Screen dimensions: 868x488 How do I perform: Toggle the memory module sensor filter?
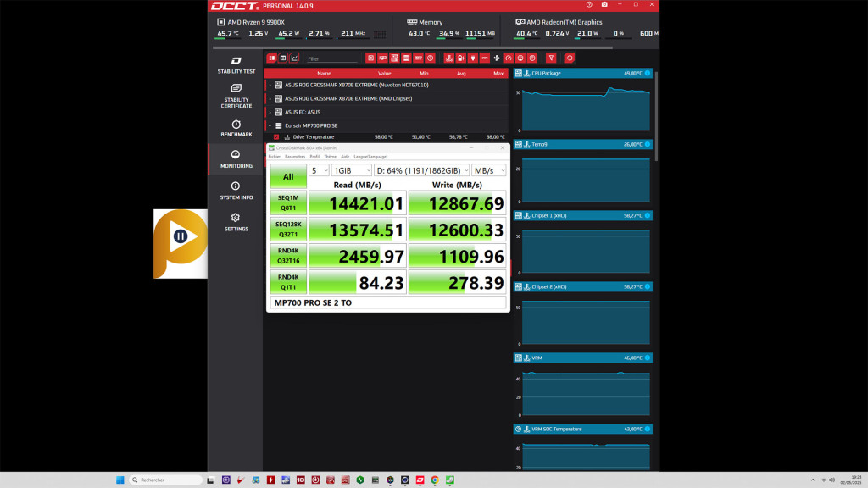tap(418, 58)
